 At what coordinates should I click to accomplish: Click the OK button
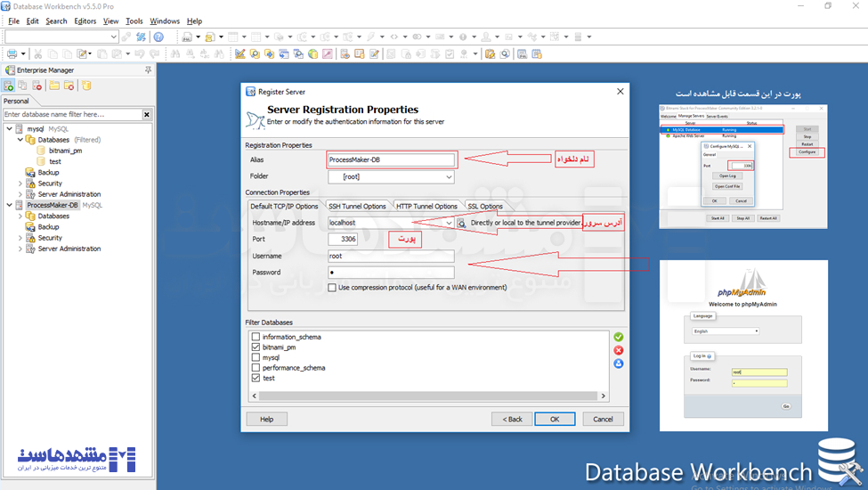pos(555,419)
